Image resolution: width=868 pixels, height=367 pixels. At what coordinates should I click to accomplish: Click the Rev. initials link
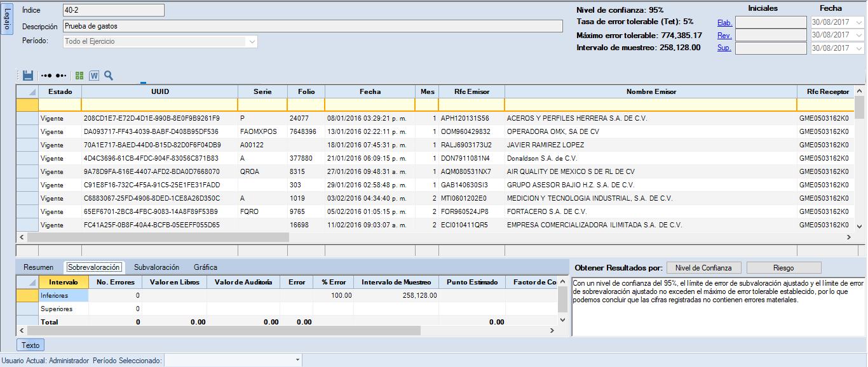click(x=724, y=36)
